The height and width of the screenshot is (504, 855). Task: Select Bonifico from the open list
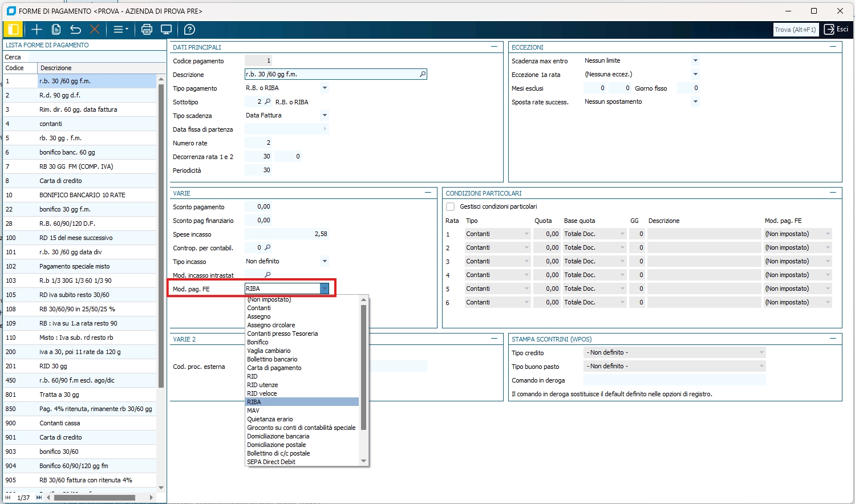pos(258,342)
